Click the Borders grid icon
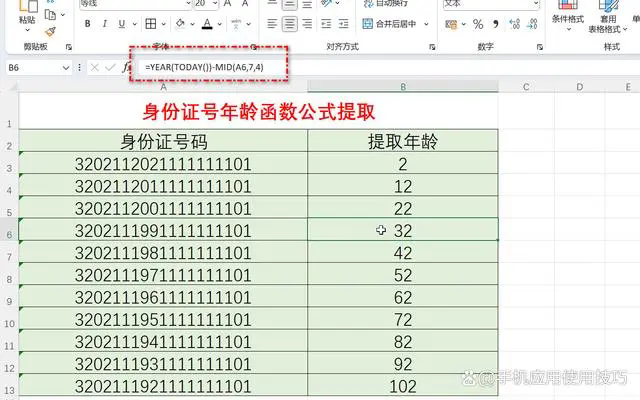The image size is (640, 400). (x=147, y=24)
